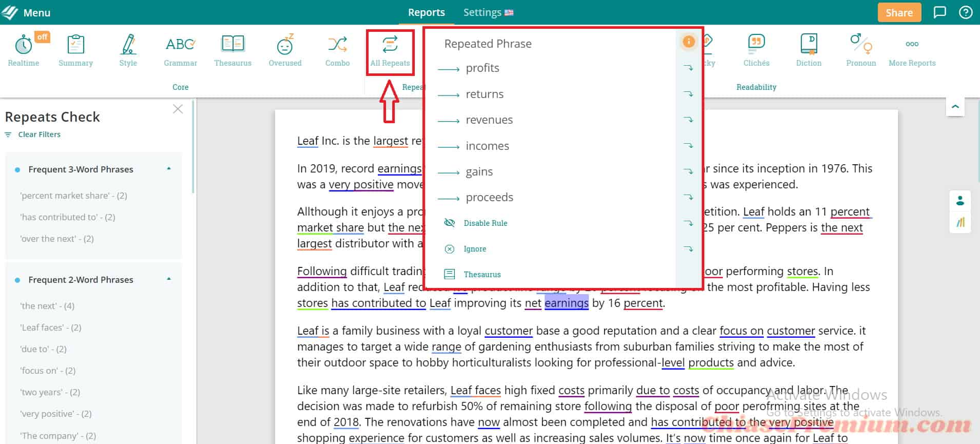Screen dimensions: 980x444
Task: Click the arrow icon beside 'Disable Rule'
Action: coord(688,223)
